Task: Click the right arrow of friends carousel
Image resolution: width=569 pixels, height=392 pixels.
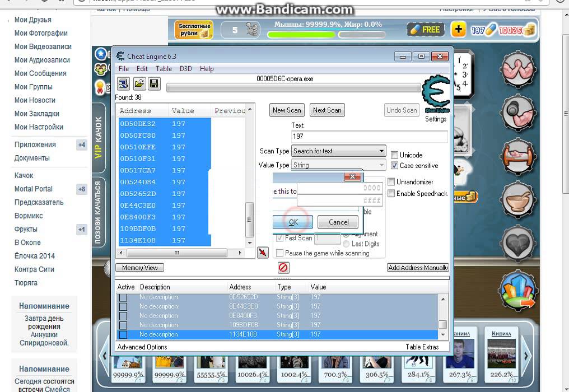Action: (526, 356)
